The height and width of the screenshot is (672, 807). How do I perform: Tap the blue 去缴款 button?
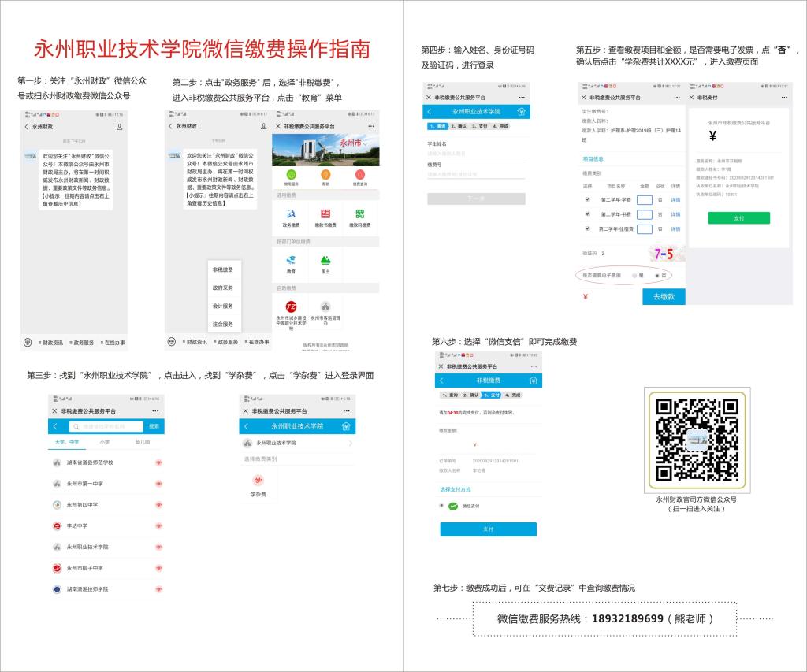coord(664,297)
